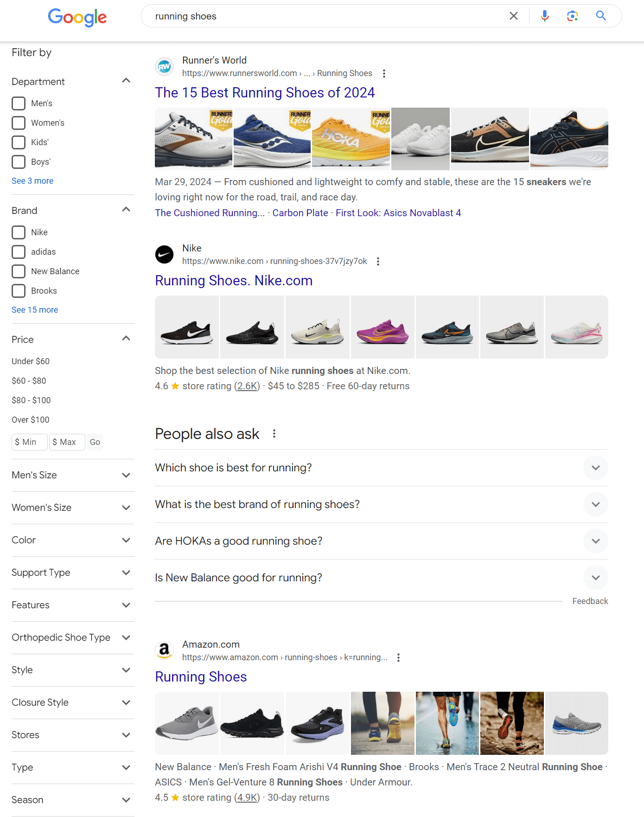Open Google Lens image search icon
This screenshot has height=817, width=644.
[573, 16]
